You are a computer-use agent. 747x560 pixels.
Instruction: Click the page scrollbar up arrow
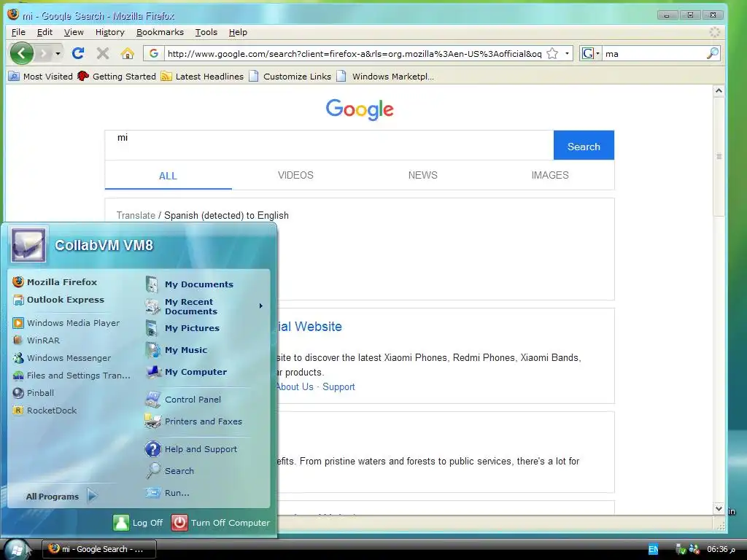coord(719,90)
